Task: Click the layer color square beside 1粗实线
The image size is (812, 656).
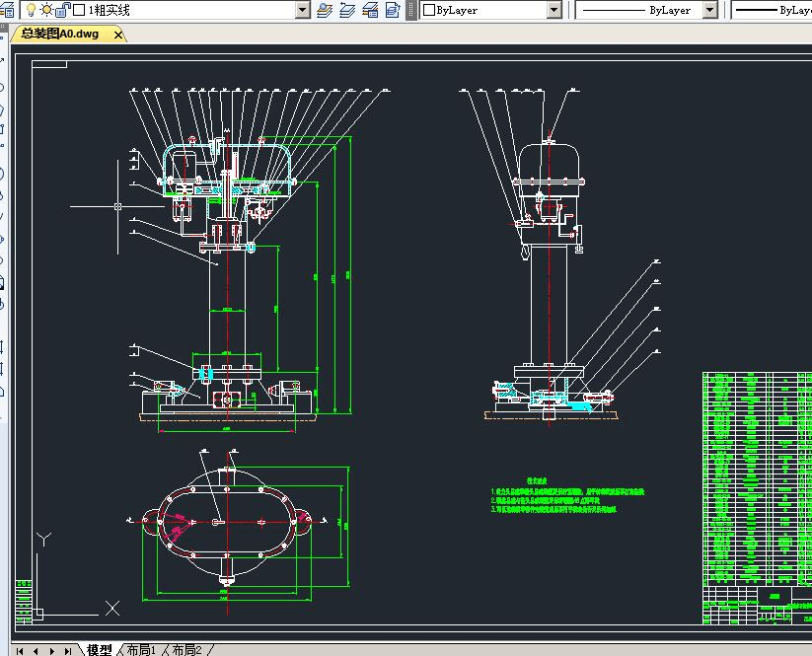Action: point(78,10)
